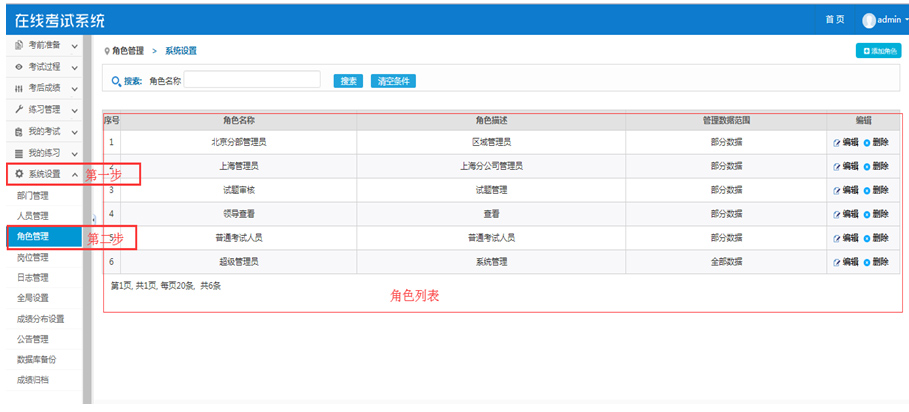Click the edit pencil icon for 上海管理员
Image resolution: width=909 pixels, height=412 pixels.
(836, 167)
